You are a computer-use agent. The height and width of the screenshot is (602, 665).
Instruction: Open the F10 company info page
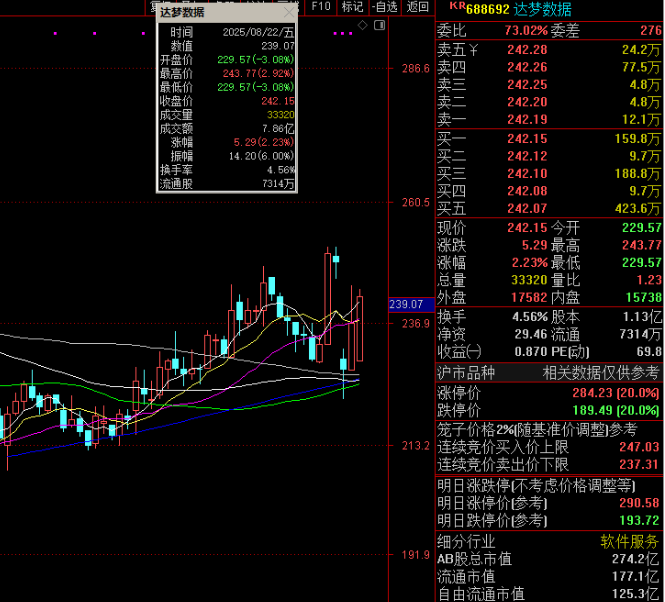pyautogui.click(x=321, y=6)
